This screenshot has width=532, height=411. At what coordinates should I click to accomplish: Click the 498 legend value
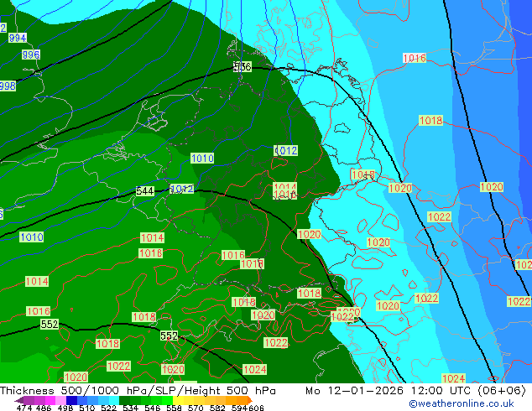[x=65, y=408]
